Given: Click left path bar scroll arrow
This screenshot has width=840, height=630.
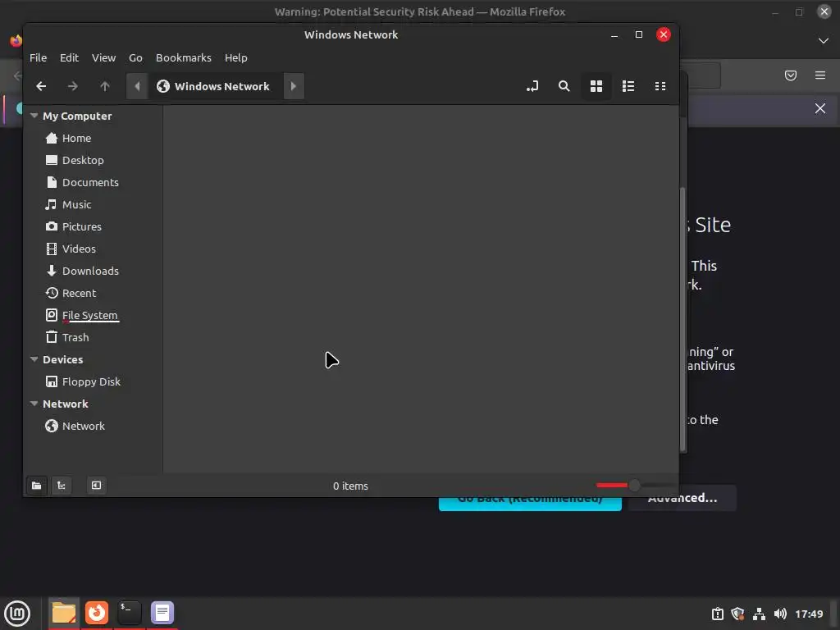Looking at the screenshot, I should (x=137, y=86).
